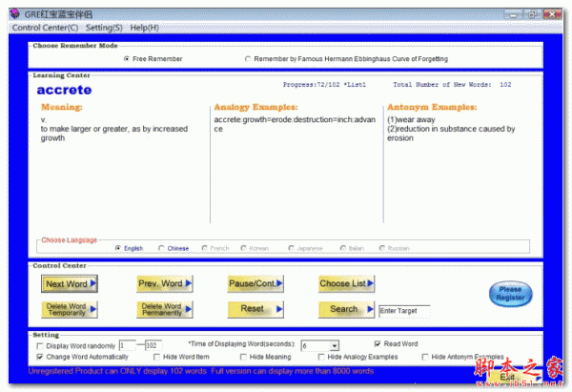Click the GRE app icon in title bar

click(x=15, y=14)
